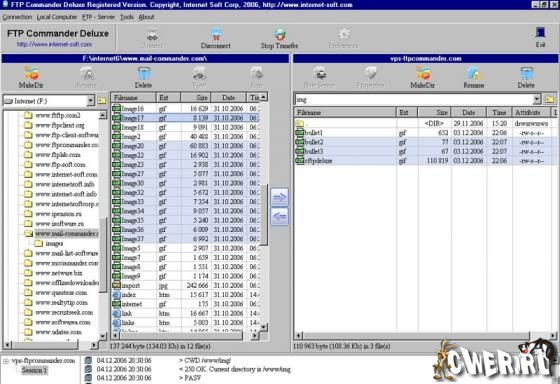Select the internet gif file in local list
This screenshot has width=560, height=384.
[186, 304]
